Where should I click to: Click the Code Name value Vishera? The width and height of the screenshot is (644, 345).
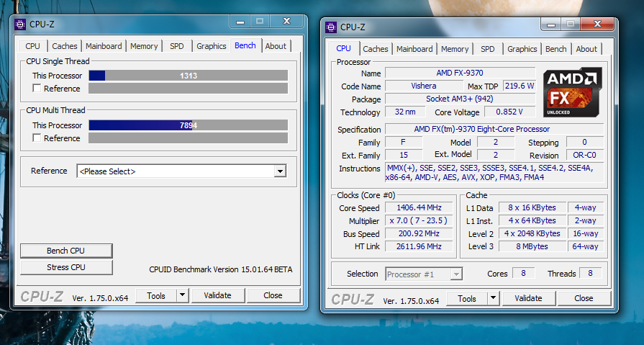(x=424, y=86)
